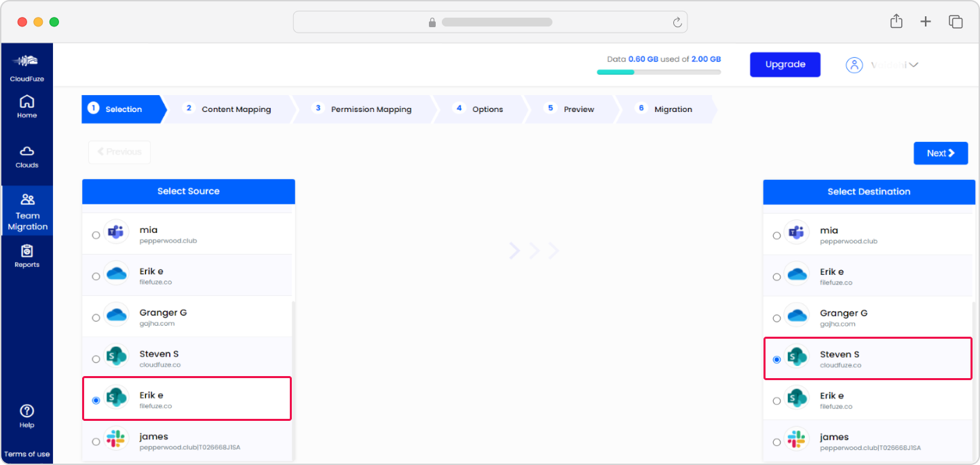Open the Help question mark icon
Viewport: 980px width, 465px height.
27,411
